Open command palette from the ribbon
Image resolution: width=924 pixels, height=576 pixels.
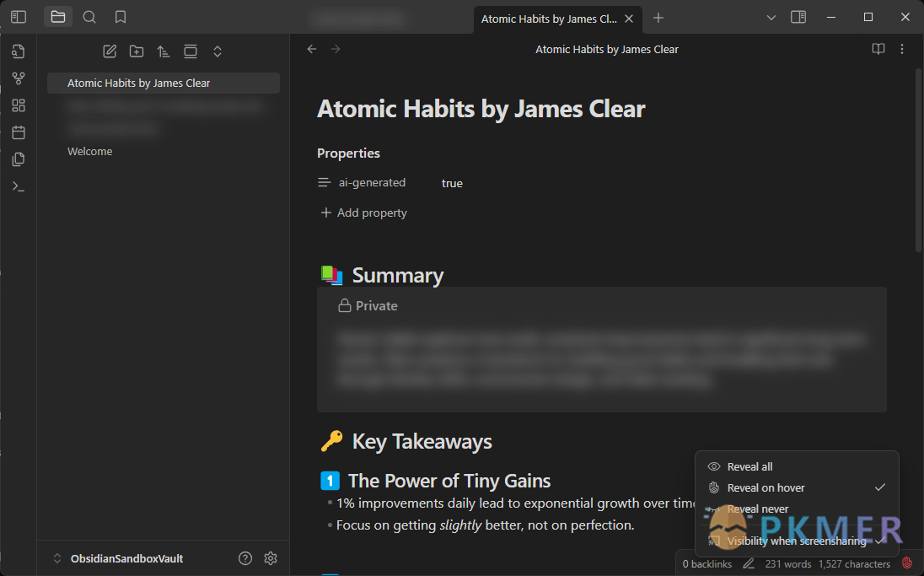(x=19, y=186)
